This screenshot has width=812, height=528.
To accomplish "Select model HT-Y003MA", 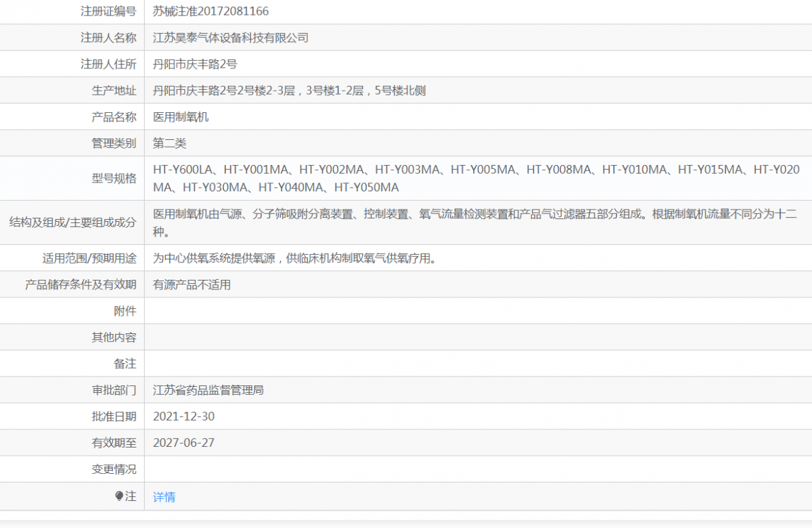I will pos(407,170).
